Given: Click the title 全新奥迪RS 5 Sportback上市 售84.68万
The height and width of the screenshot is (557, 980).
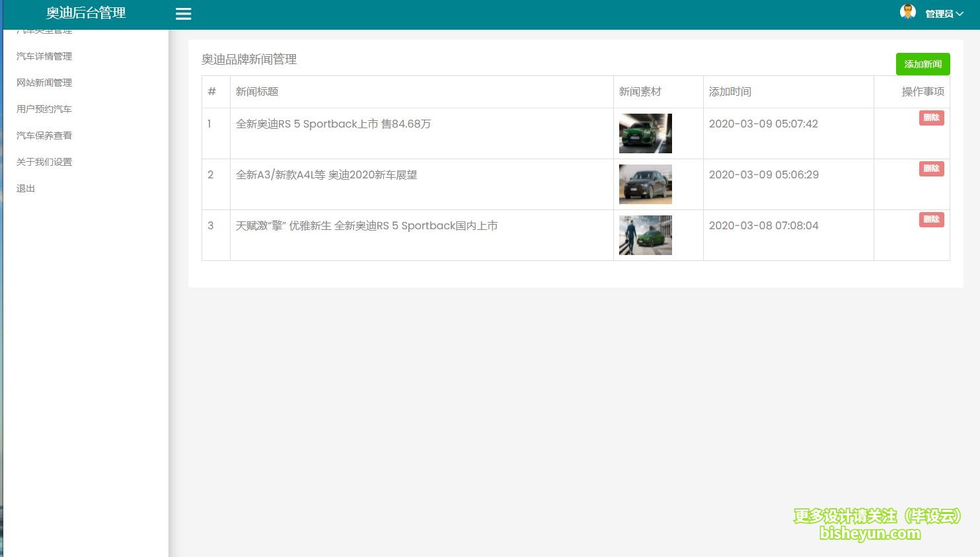Looking at the screenshot, I should pyautogui.click(x=333, y=124).
